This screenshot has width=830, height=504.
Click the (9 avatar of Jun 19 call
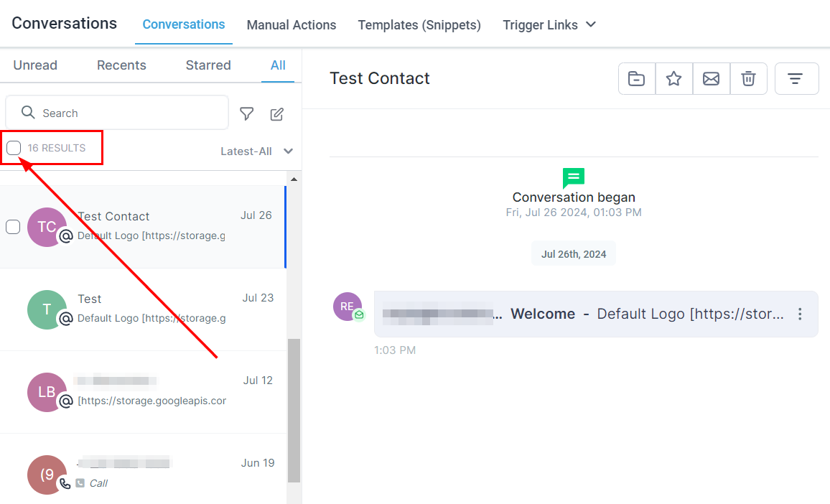tap(47, 475)
